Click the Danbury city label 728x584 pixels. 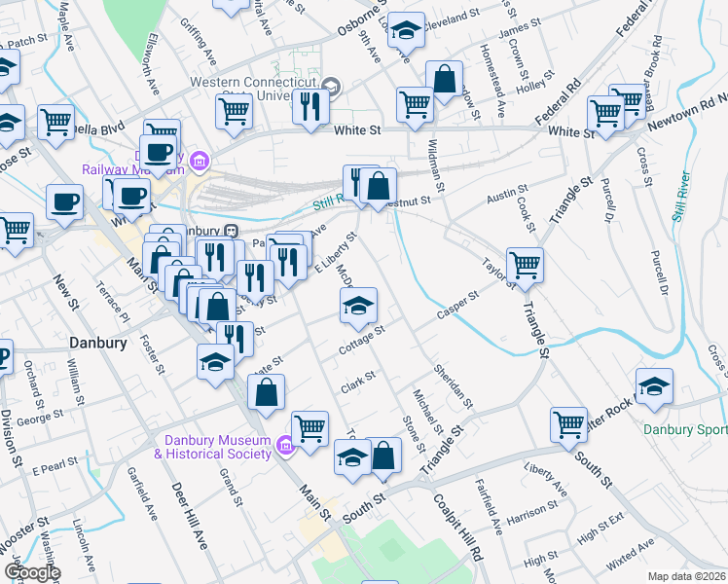pyautogui.click(x=98, y=343)
